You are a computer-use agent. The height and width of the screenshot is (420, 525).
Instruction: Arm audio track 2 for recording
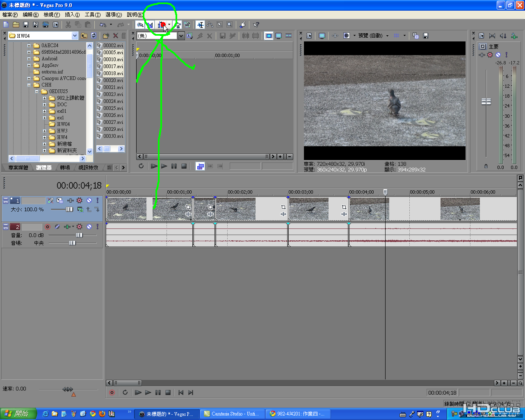48,227
